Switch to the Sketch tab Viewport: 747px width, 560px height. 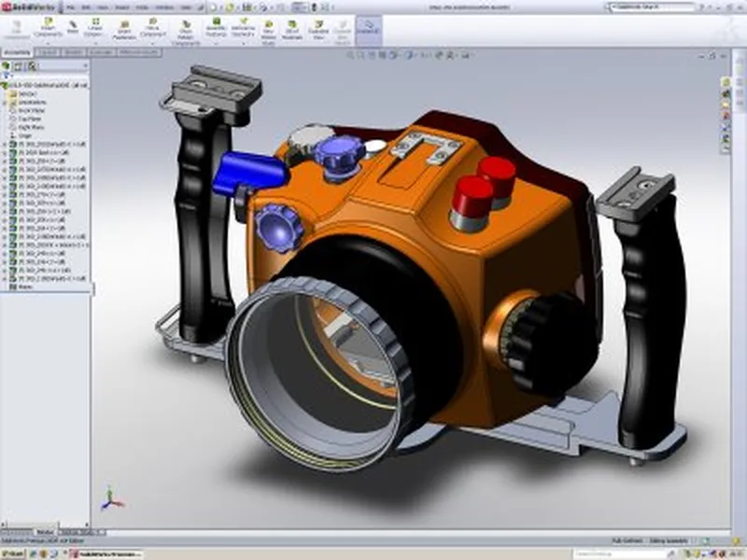coord(73,53)
